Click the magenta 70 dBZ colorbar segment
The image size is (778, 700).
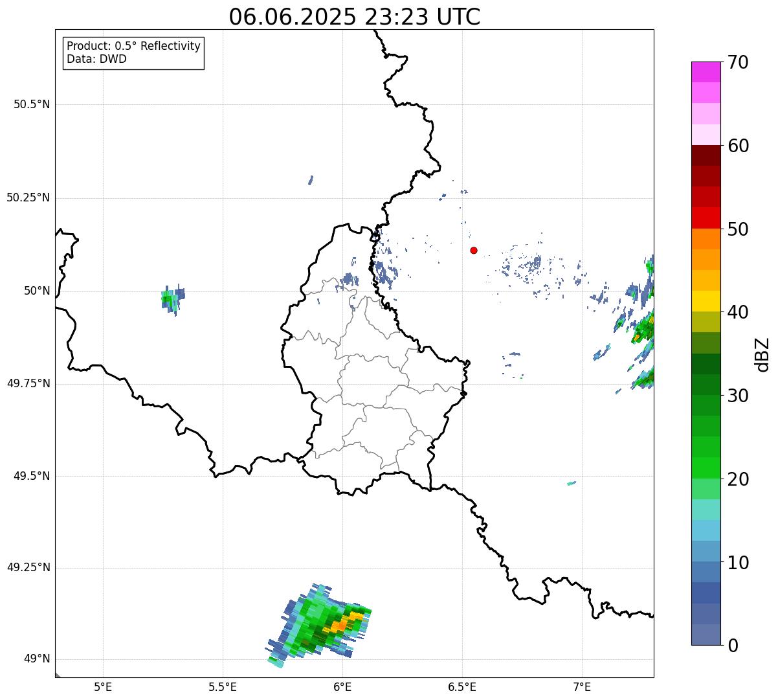(x=706, y=72)
